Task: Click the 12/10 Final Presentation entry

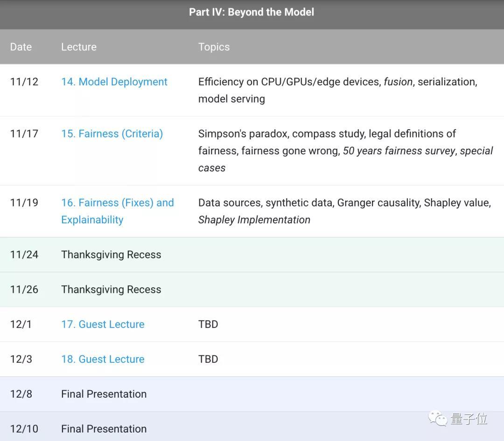Action: click(x=104, y=428)
